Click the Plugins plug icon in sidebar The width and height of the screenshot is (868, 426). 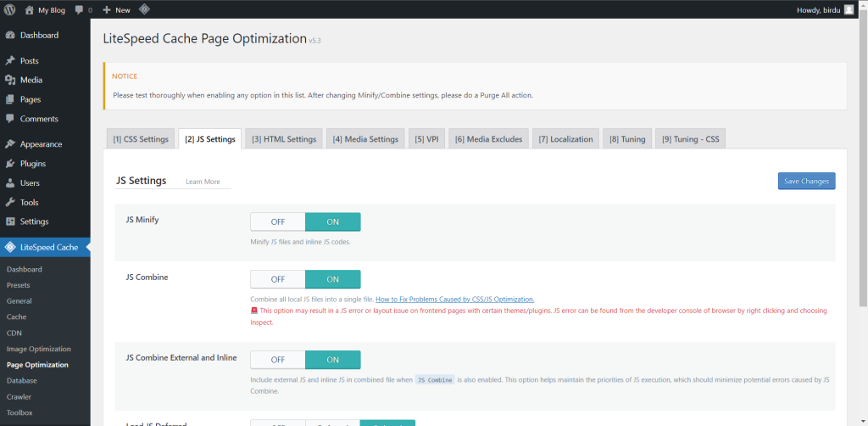[x=10, y=164]
